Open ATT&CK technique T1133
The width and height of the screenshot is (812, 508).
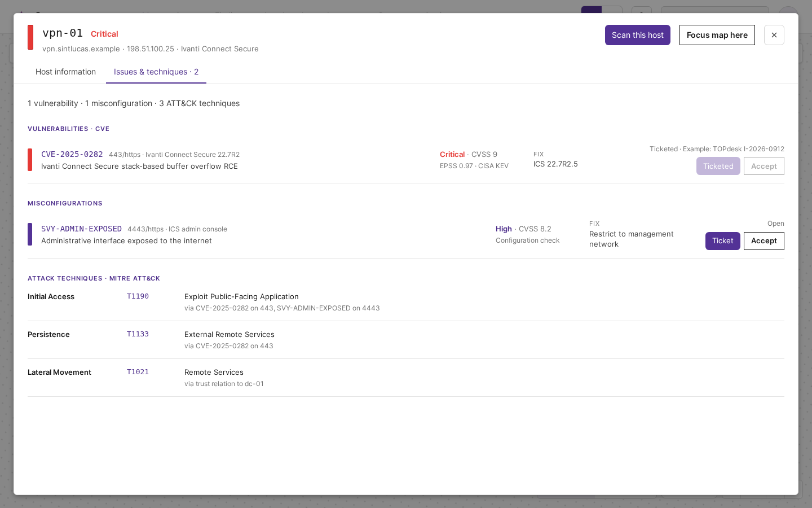click(x=138, y=334)
